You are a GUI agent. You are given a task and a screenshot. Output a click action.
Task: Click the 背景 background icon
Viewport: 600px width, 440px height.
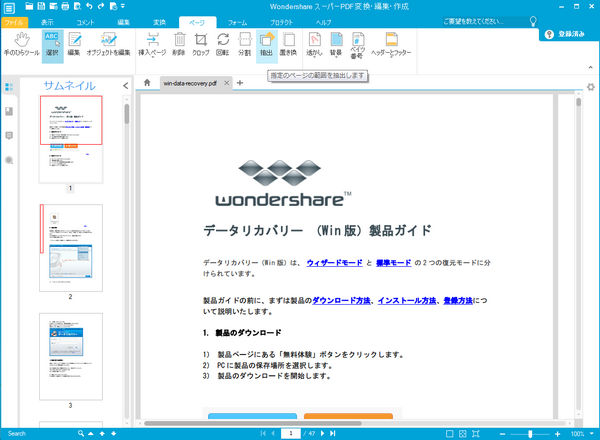coord(336,45)
